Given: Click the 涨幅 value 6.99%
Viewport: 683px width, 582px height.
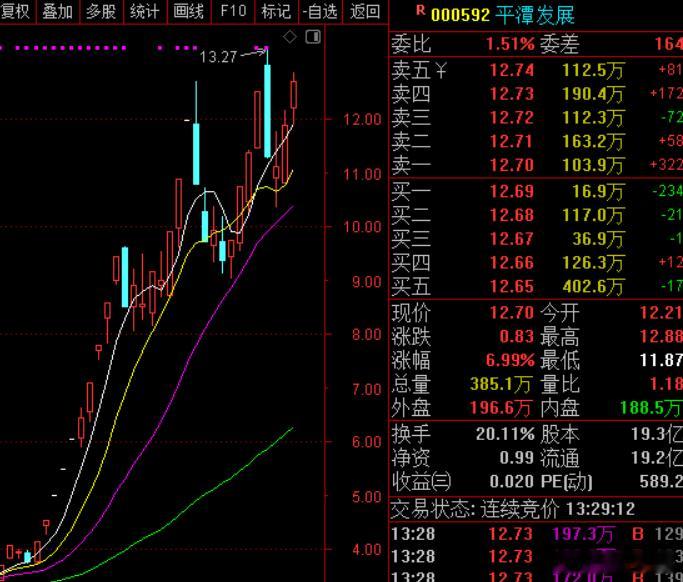Looking at the screenshot, I should point(510,360).
